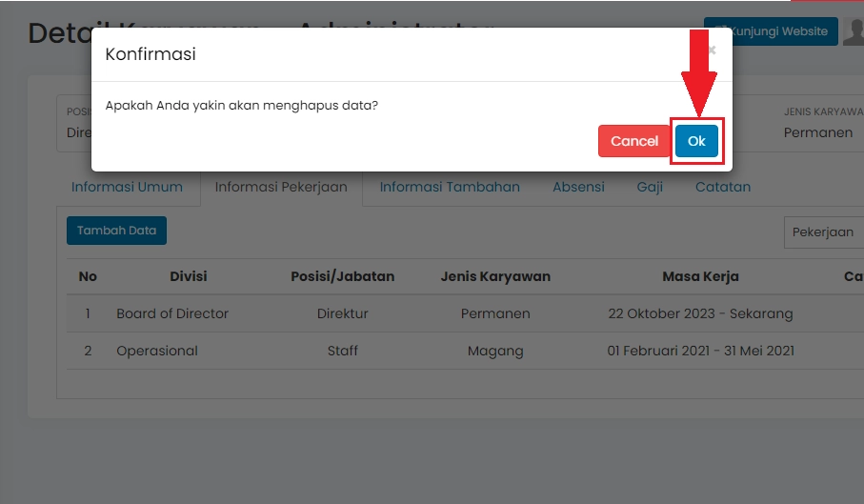Switch to the Catatan tab
The width and height of the screenshot is (864, 504).
click(x=723, y=188)
